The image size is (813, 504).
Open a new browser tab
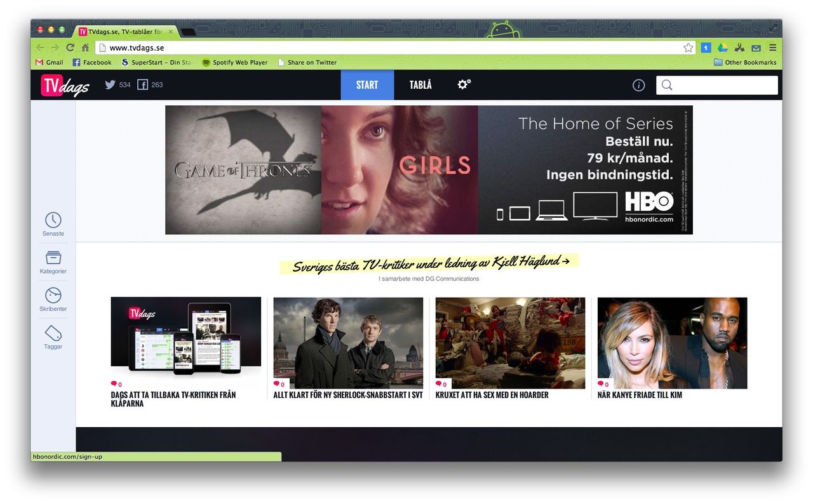pyautogui.click(x=189, y=32)
